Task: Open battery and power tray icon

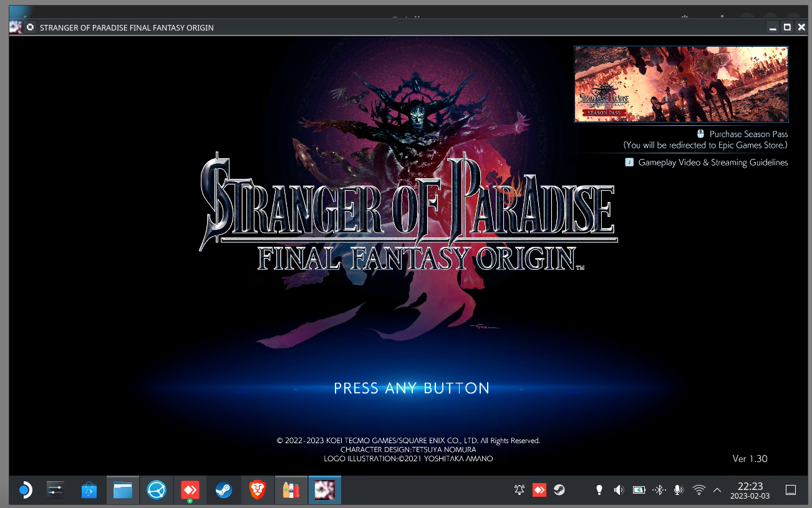Action: point(639,490)
